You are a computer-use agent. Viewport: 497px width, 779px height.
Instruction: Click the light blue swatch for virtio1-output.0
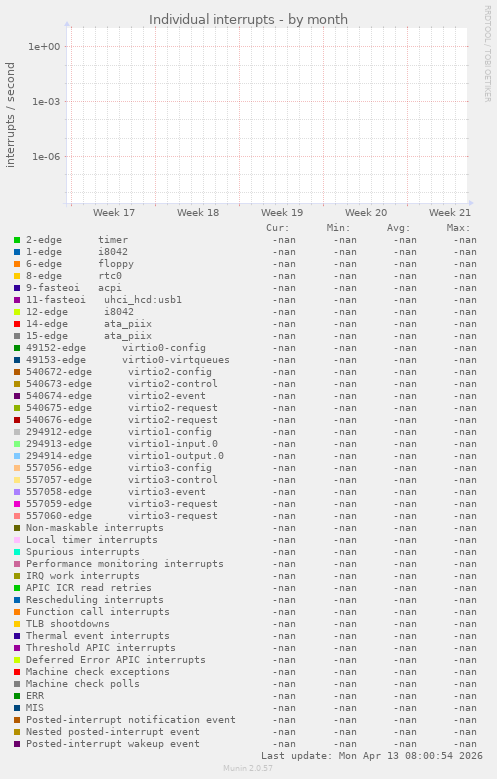tap(17, 456)
